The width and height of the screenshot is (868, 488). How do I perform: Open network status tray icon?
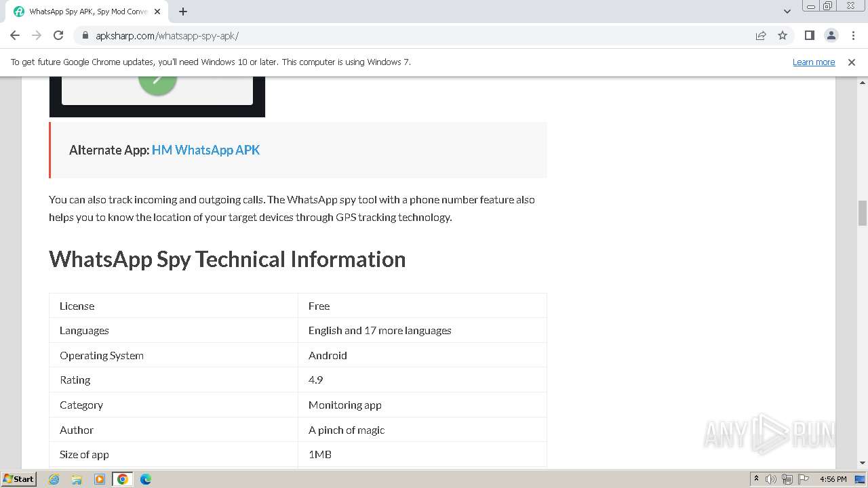pyautogui.click(x=787, y=479)
